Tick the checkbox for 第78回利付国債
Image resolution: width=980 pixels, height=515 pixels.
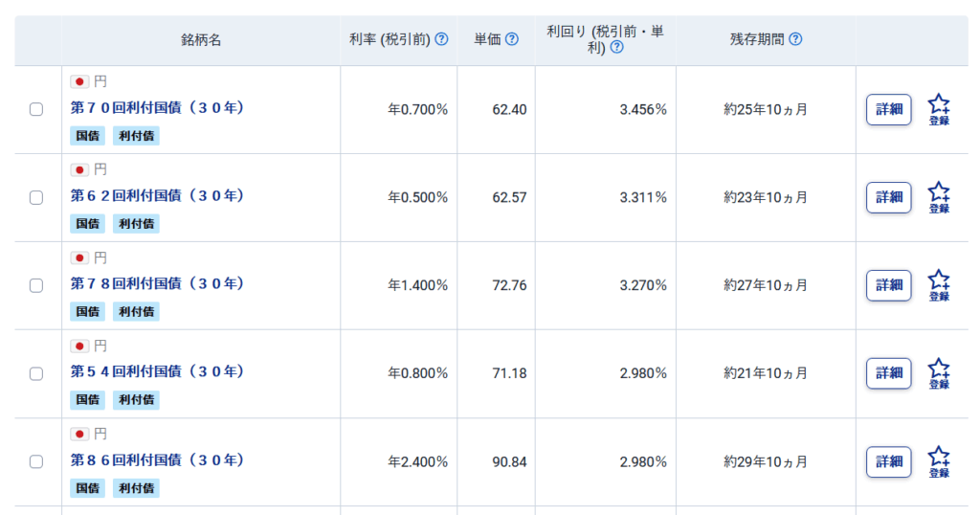pyautogui.click(x=36, y=285)
